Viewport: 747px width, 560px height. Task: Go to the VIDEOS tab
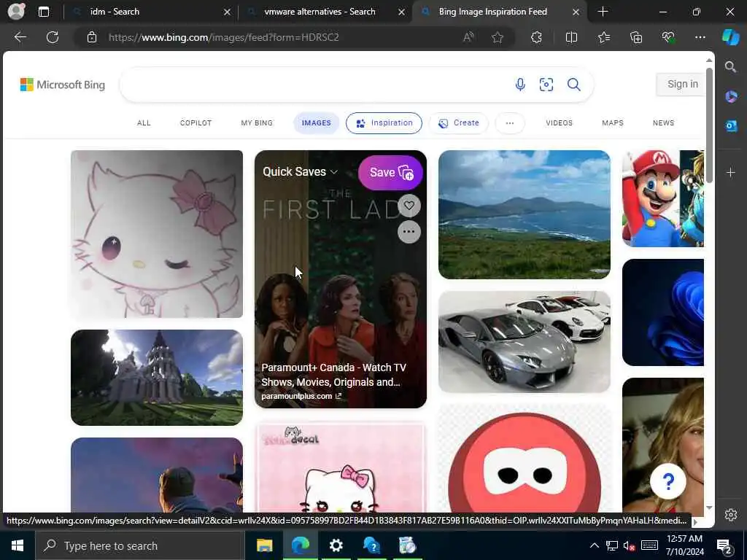(560, 122)
